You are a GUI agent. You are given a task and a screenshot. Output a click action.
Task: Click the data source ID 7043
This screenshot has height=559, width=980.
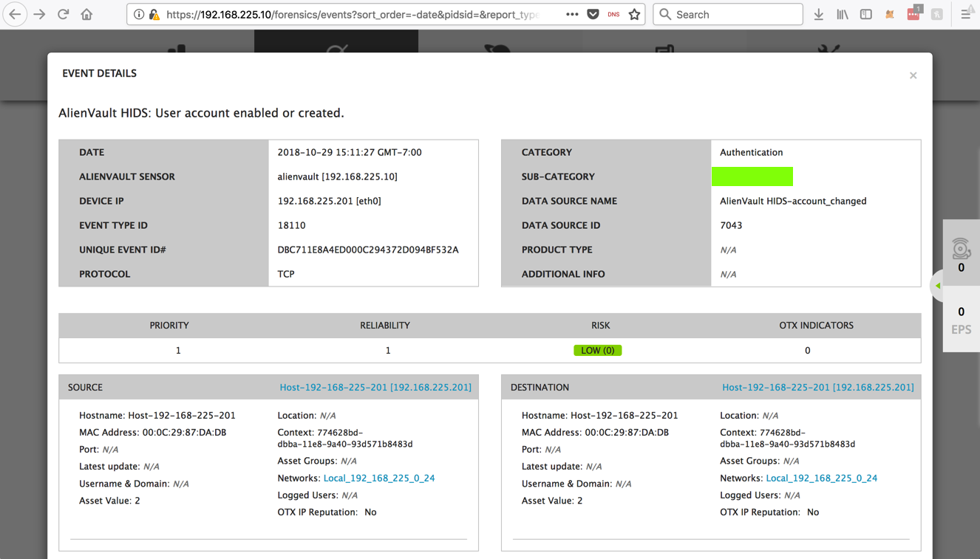pyautogui.click(x=731, y=225)
